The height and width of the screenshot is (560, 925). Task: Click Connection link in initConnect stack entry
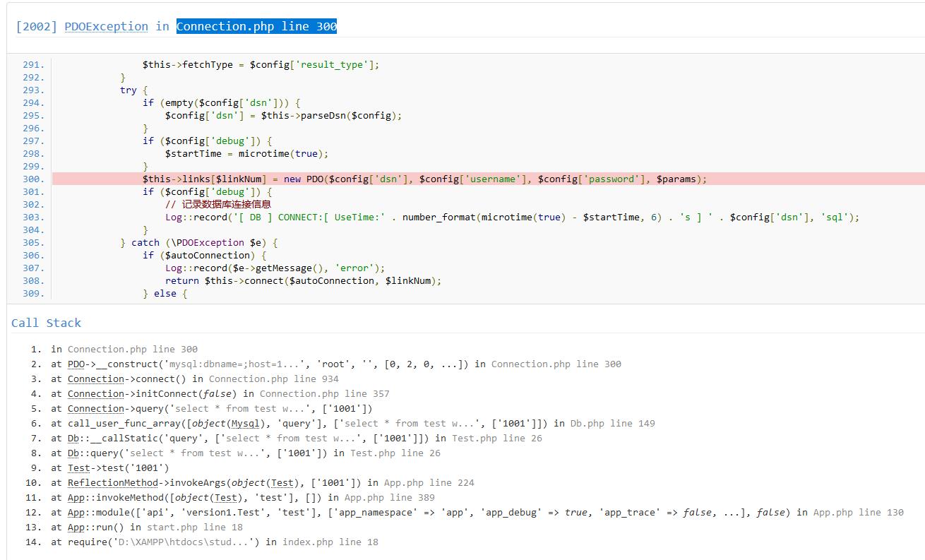(96, 393)
